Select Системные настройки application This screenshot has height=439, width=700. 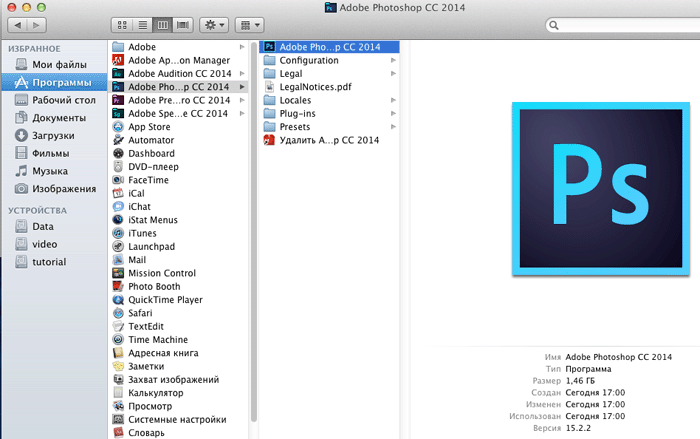pyautogui.click(x=179, y=420)
